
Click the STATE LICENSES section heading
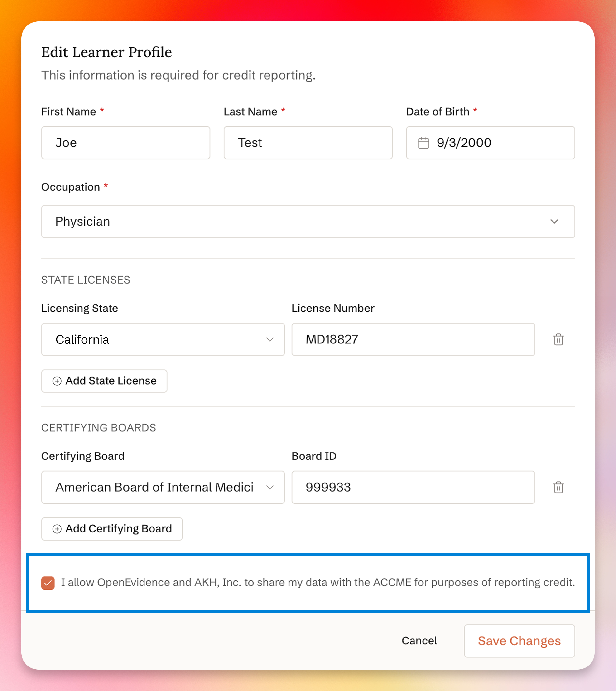pyautogui.click(x=86, y=280)
